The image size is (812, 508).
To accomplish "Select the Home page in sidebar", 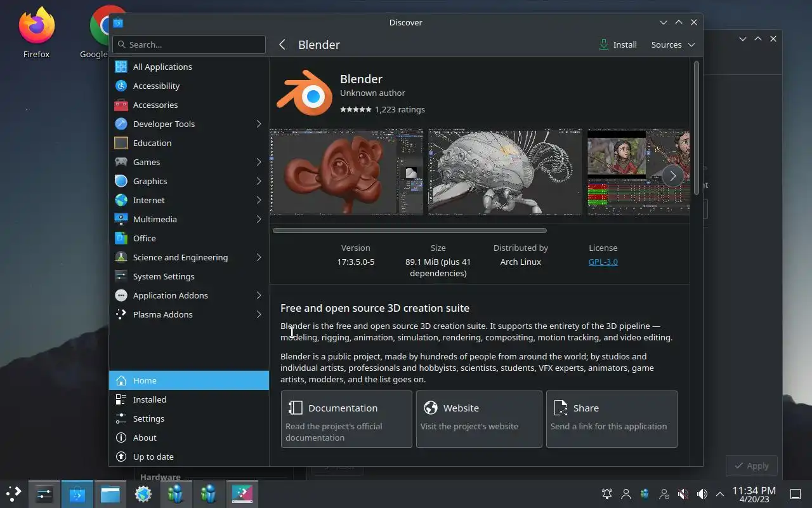I will point(189,380).
